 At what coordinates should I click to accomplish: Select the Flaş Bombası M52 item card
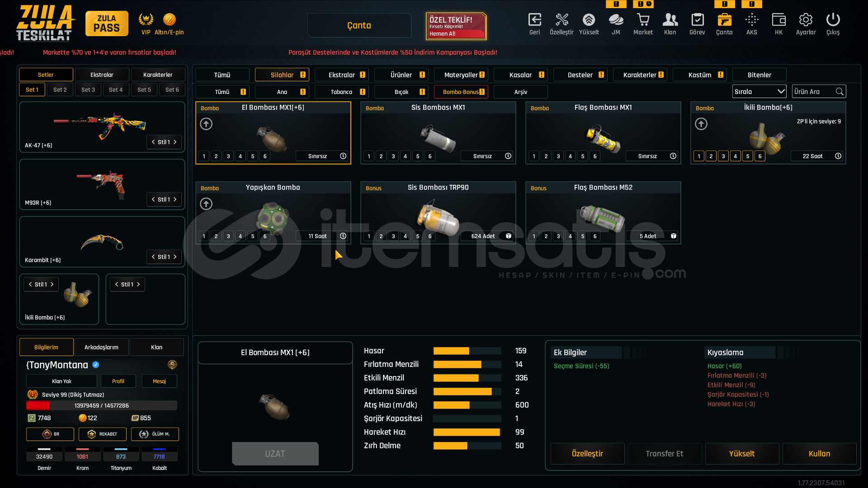coord(603,213)
